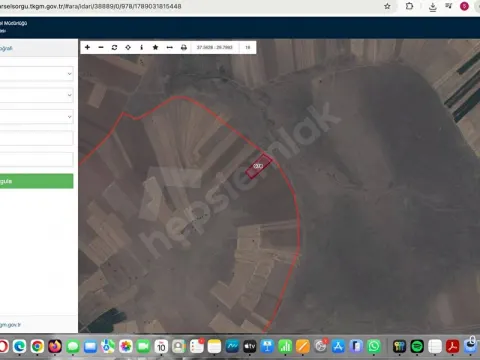Viewport: 480px width, 360px height.
Task: Print the map with printer icon
Action: 184,47
